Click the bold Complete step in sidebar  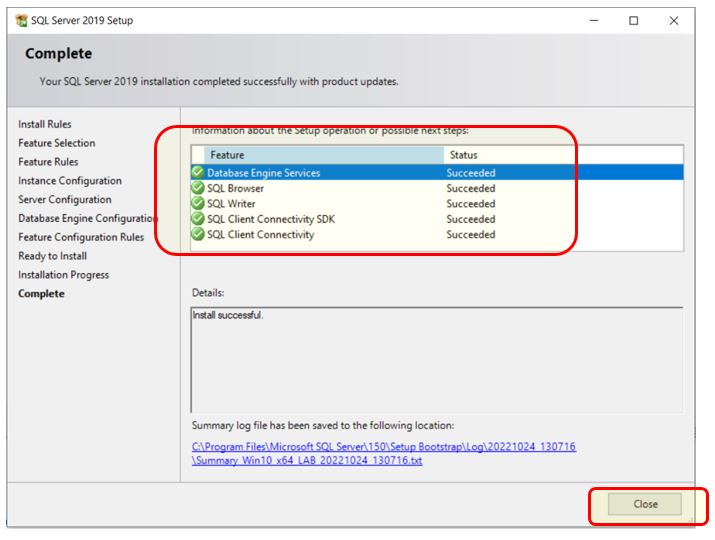click(x=41, y=294)
